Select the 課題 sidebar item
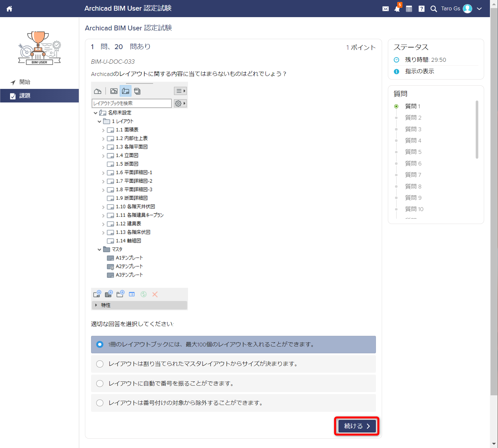This screenshot has height=448, width=498. [39, 96]
